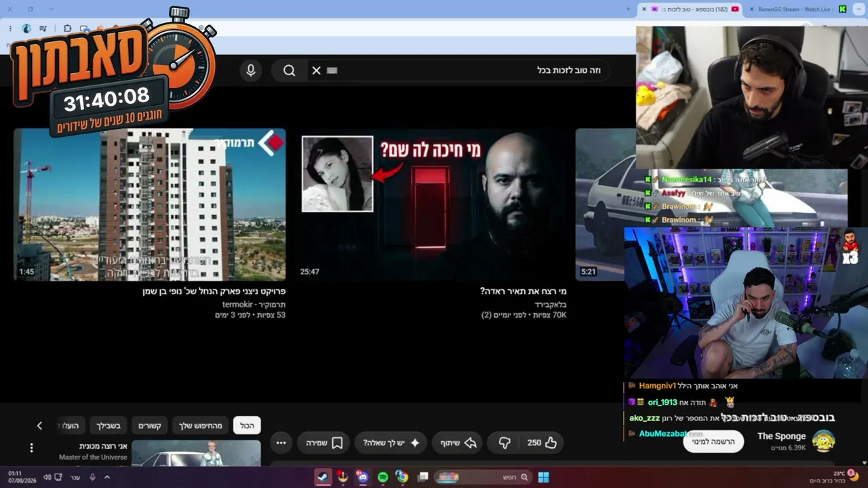This screenshot has height=488, width=868.
Task: Open Discord from the taskbar
Action: click(363, 477)
